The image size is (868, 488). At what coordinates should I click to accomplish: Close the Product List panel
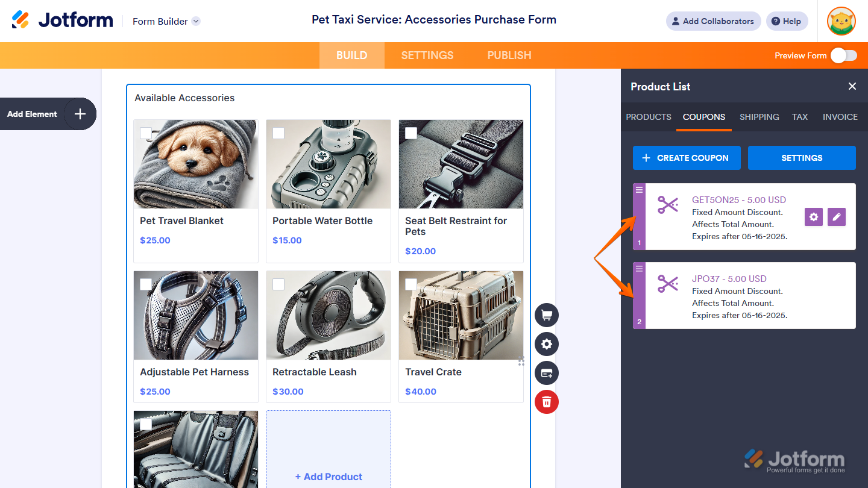(x=852, y=86)
